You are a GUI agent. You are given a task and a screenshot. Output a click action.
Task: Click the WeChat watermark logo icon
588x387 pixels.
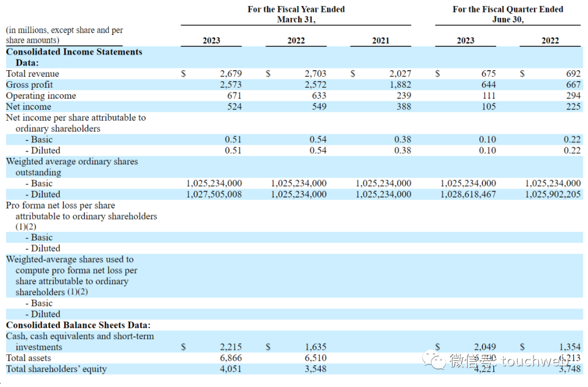tap(434, 360)
